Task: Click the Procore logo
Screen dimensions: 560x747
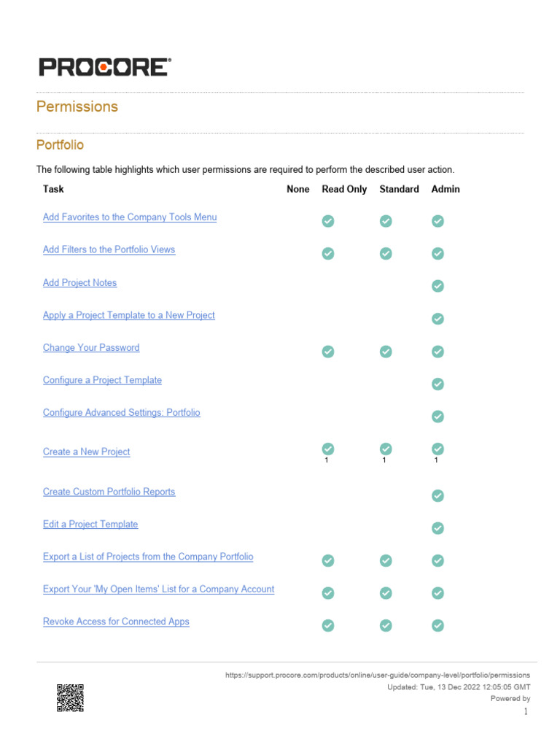Action: [x=105, y=67]
